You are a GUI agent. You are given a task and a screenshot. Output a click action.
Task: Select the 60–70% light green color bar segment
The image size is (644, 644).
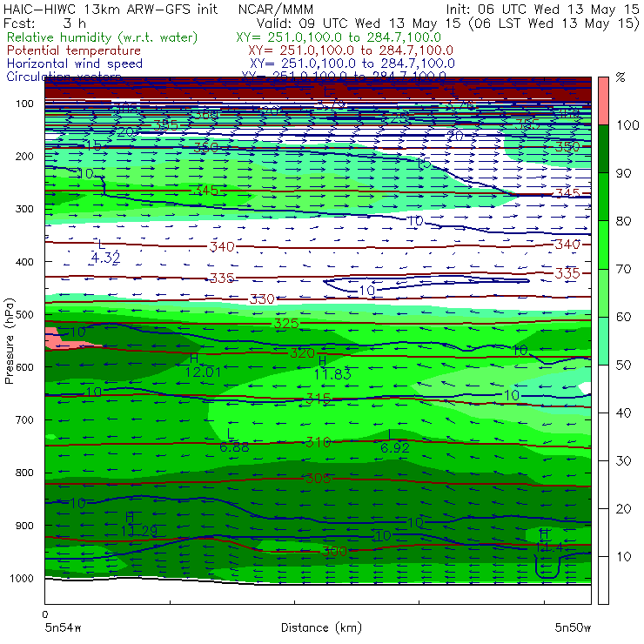pos(603,292)
